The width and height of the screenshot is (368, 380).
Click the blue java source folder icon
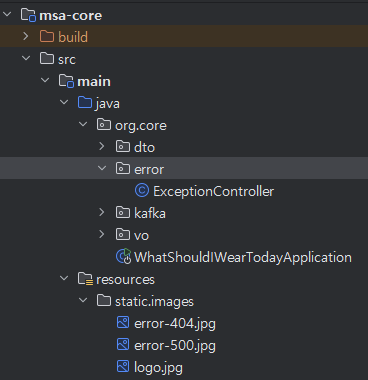[85, 102]
